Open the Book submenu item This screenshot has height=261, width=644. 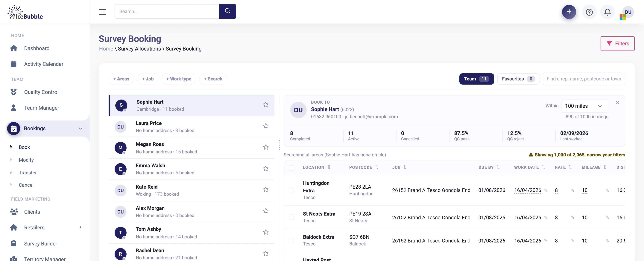click(24, 147)
